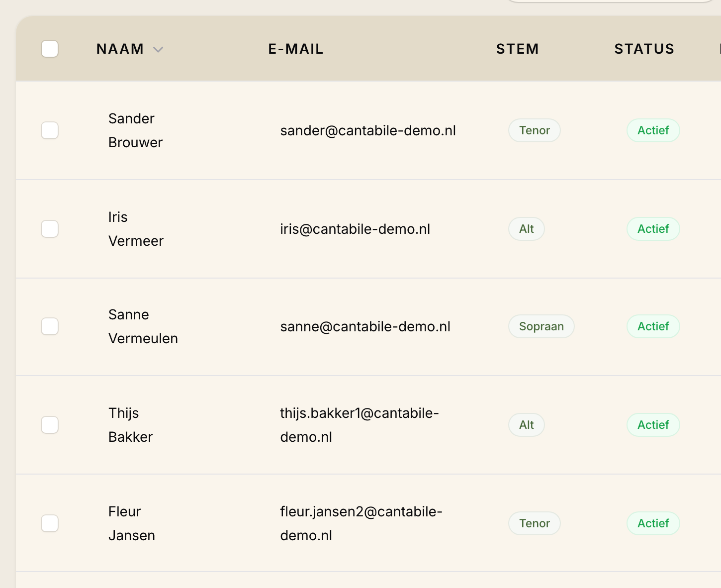Select the checkbox for Sander Brouwer
Image resolution: width=721 pixels, height=588 pixels.
[x=50, y=130]
